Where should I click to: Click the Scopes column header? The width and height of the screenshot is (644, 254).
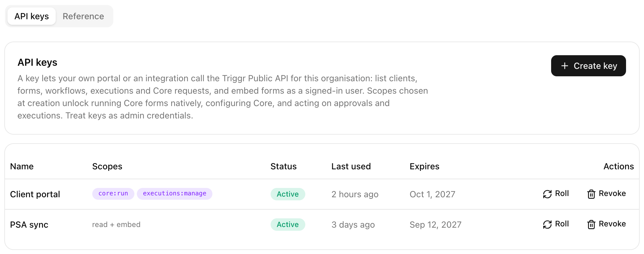click(x=107, y=166)
